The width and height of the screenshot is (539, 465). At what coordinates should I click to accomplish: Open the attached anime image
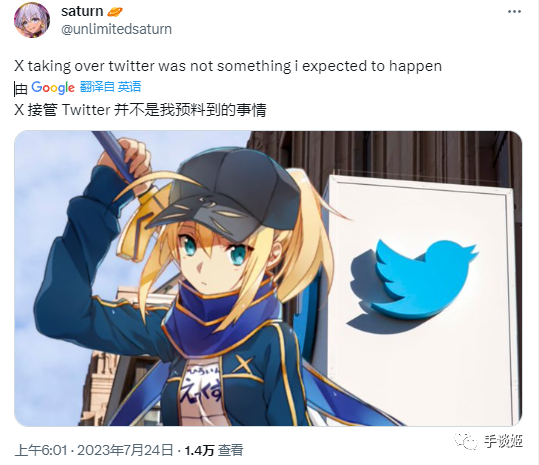[x=268, y=278]
